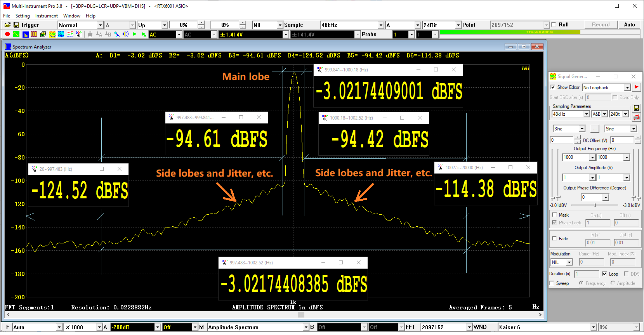Open the DUT Device Test Plan icon
This screenshot has width=644, height=335.
pos(61,34)
